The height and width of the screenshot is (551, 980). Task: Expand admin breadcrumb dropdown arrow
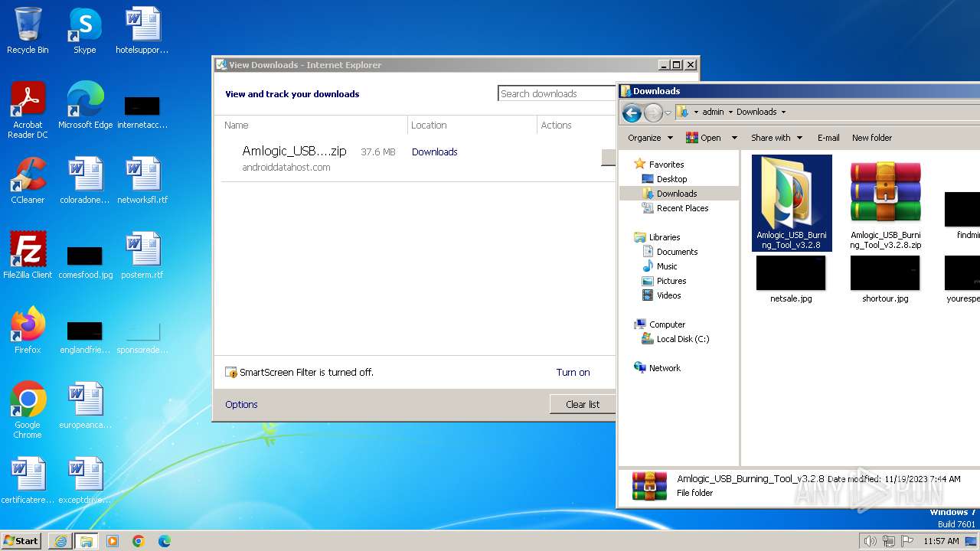pyautogui.click(x=730, y=112)
